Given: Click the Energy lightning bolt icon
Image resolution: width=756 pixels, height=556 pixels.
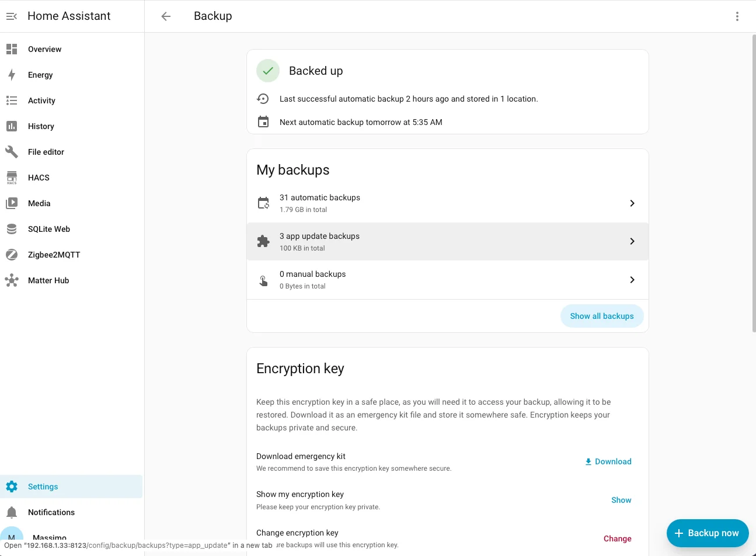Looking at the screenshot, I should point(12,75).
